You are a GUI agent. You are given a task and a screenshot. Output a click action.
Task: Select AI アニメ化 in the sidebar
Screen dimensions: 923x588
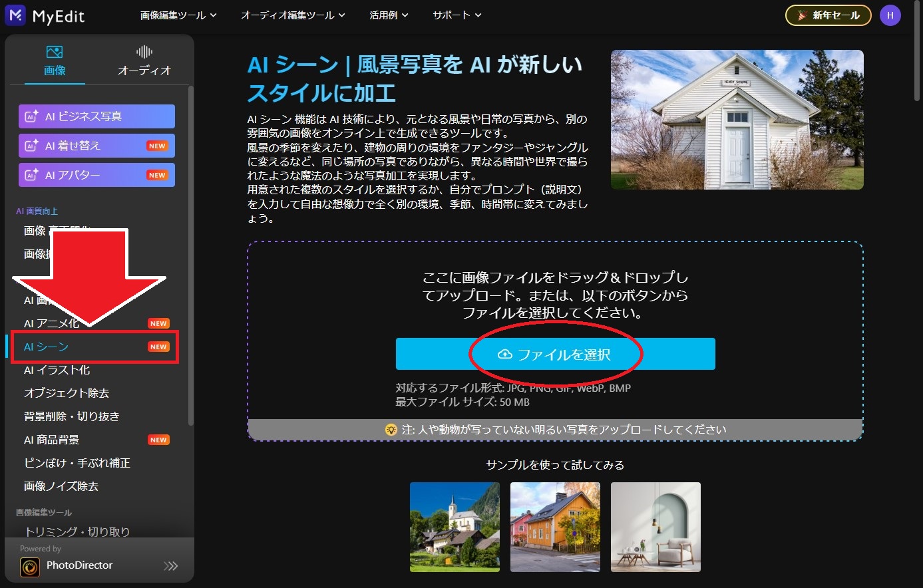96,323
